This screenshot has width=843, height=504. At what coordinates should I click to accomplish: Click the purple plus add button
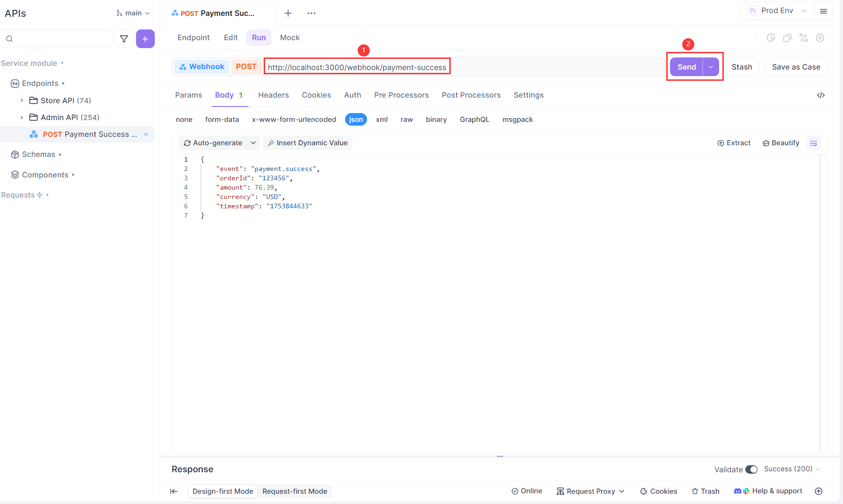145,39
